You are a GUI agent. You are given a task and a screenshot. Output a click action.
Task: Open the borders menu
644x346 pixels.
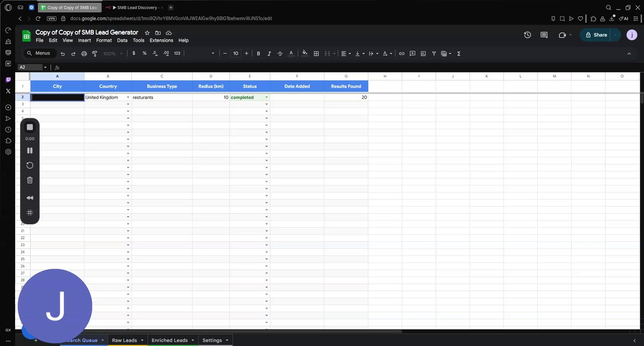(x=316, y=53)
